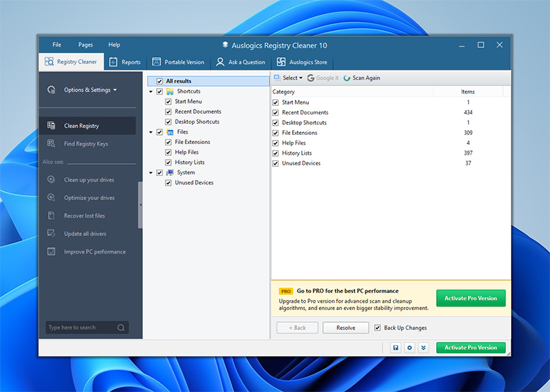Toggle the Back Up Changes checkbox
The image size is (550, 392).
378,328
